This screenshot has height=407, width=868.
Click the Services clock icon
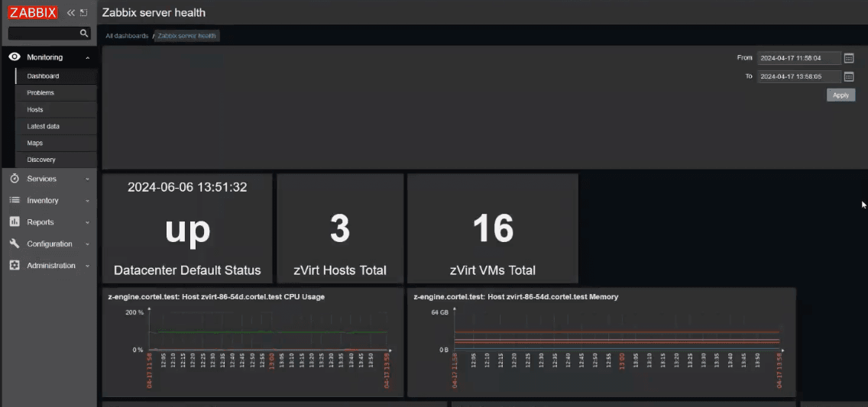tap(14, 179)
